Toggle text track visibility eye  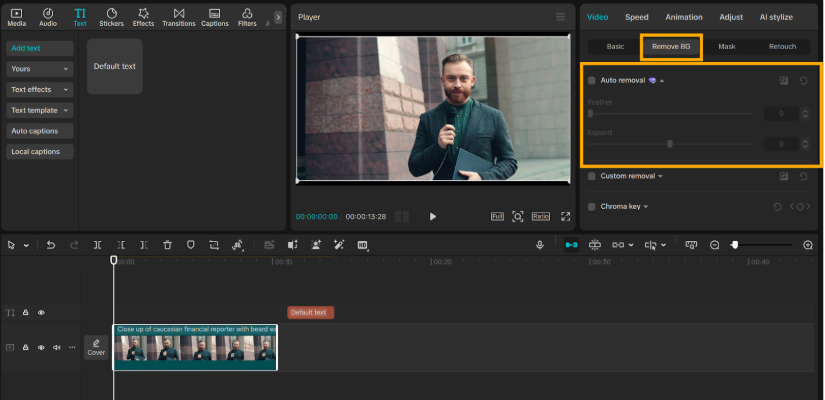pyautogui.click(x=41, y=313)
